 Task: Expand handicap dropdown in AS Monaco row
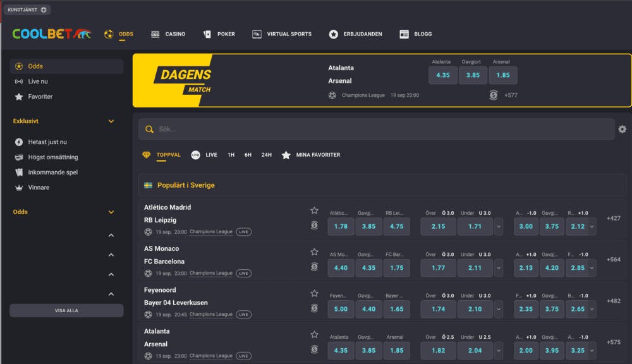[x=592, y=268]
